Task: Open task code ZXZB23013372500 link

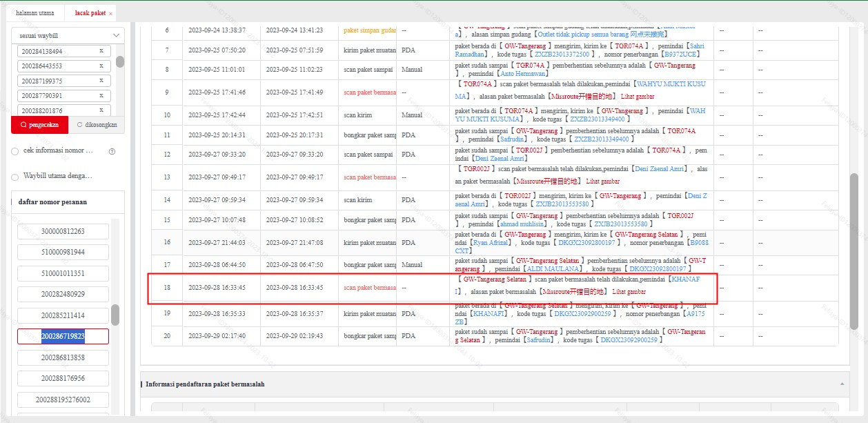Action: click(562, 54)
